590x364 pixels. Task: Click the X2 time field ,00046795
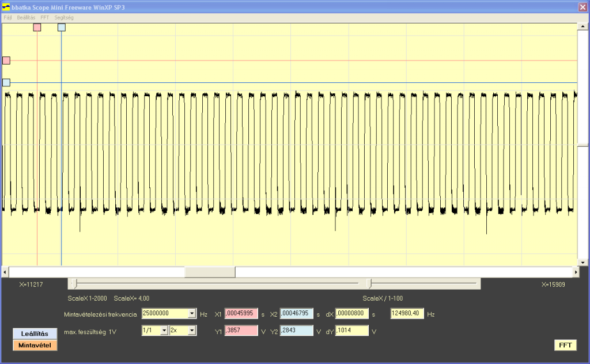[297, 313]
